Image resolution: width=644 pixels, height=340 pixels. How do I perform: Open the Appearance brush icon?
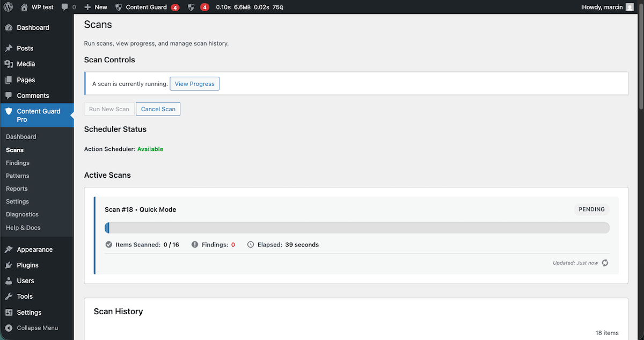pyautogui.click(x=8, y=249)
